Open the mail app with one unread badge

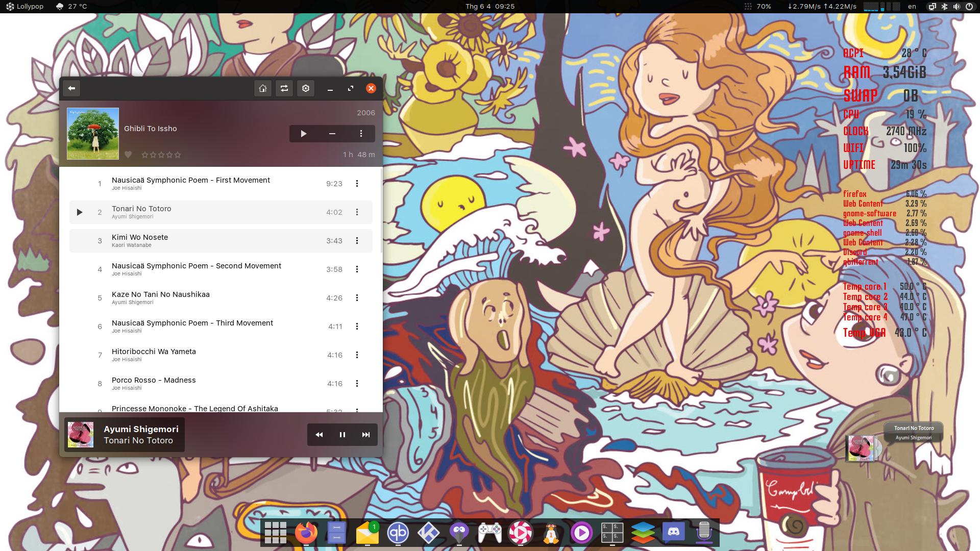click(367, 533)
